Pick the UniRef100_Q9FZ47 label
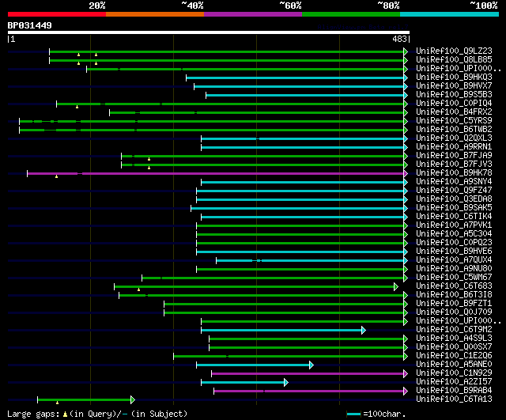The image size is (506, 420). tap(454, 191)
